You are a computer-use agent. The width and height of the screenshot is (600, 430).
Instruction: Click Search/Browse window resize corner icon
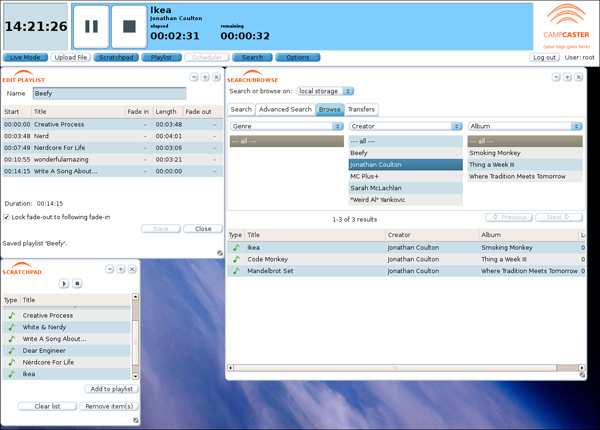(x=582, y=375)
